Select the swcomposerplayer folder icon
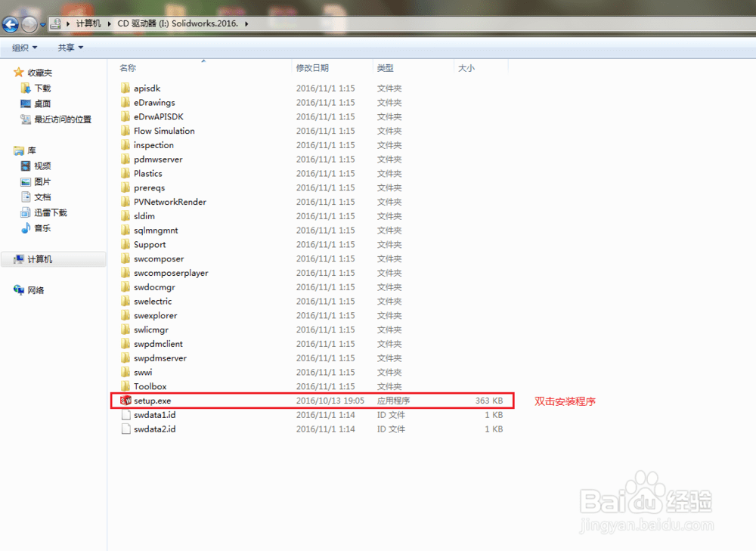This screenshot has width=756, height=551. pos(125,272)
